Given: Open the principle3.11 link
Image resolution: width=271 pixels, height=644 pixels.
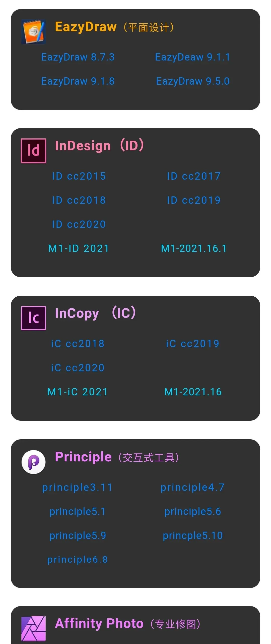Looking at the screenshot, I should (77, 488).
